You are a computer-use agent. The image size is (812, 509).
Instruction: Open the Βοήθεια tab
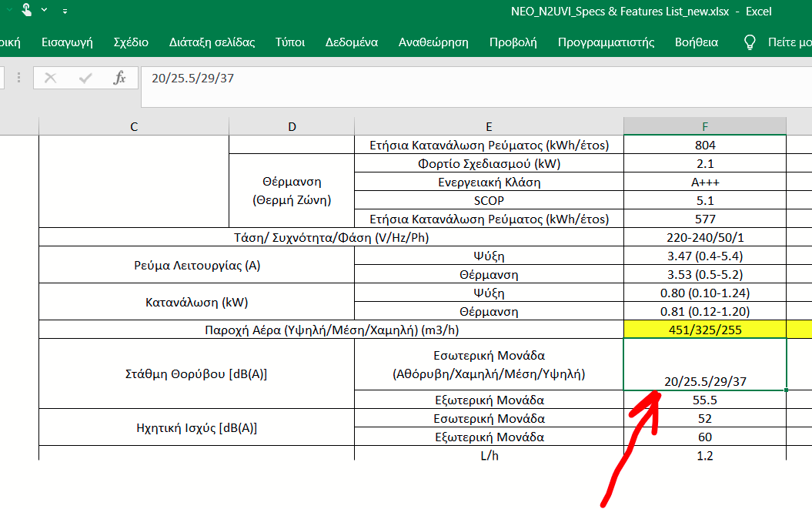click(x=697, y=42)
